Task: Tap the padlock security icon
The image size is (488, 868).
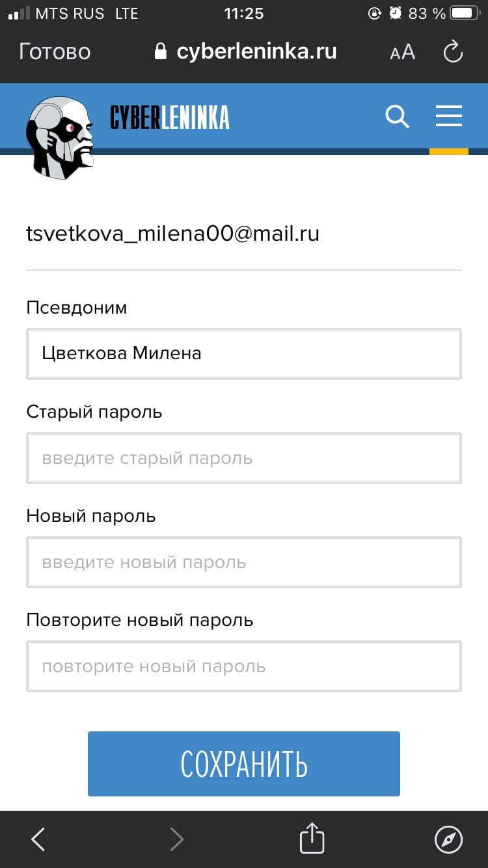Action: click(161, 52)
